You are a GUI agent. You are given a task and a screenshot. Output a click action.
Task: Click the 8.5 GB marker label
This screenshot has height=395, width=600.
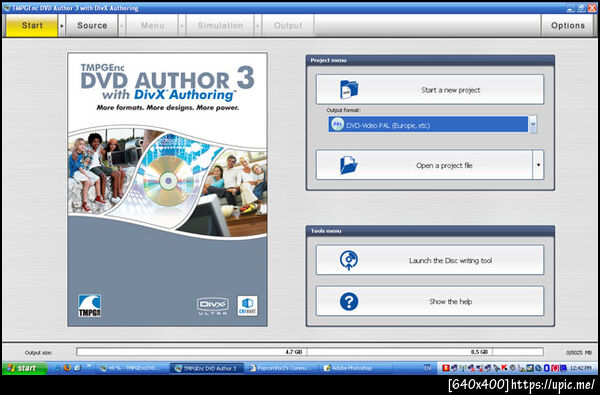coord(479,352)
